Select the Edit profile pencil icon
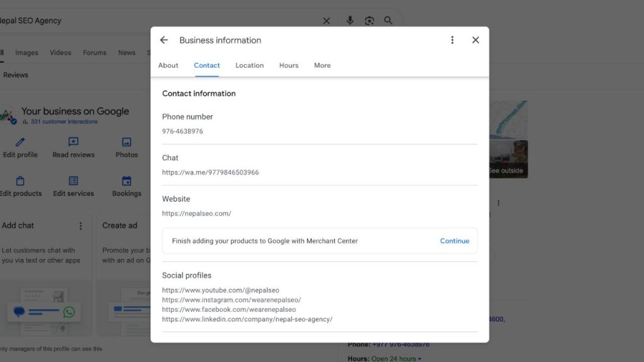The image size is (644, 362). [20, 143]
